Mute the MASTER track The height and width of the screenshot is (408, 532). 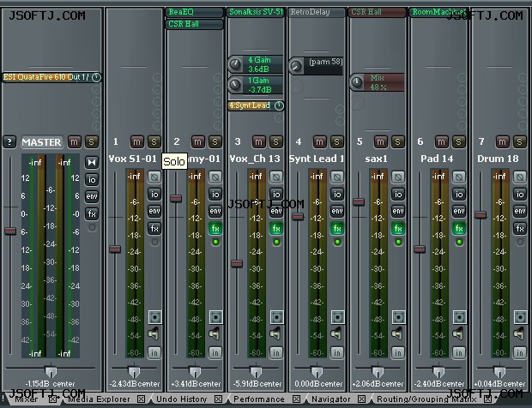75,141
